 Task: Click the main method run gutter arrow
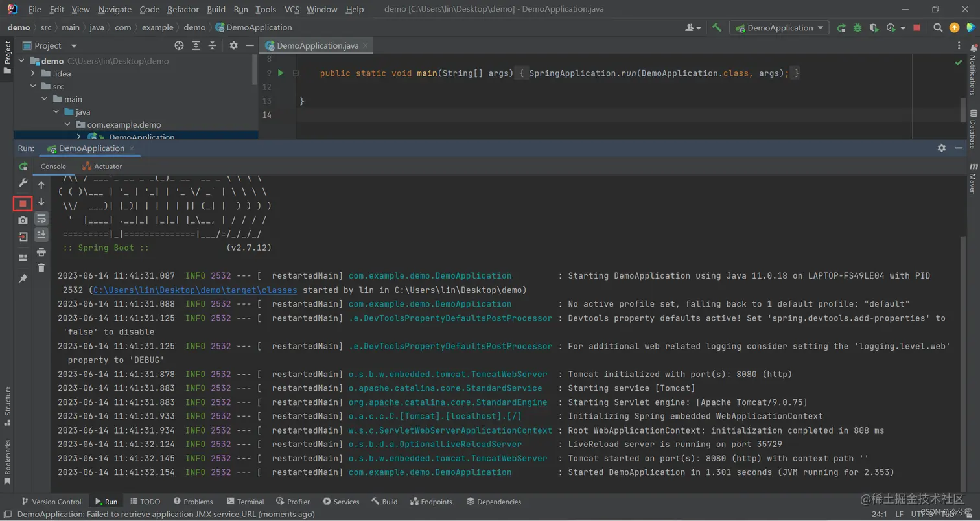coord(281,73)
